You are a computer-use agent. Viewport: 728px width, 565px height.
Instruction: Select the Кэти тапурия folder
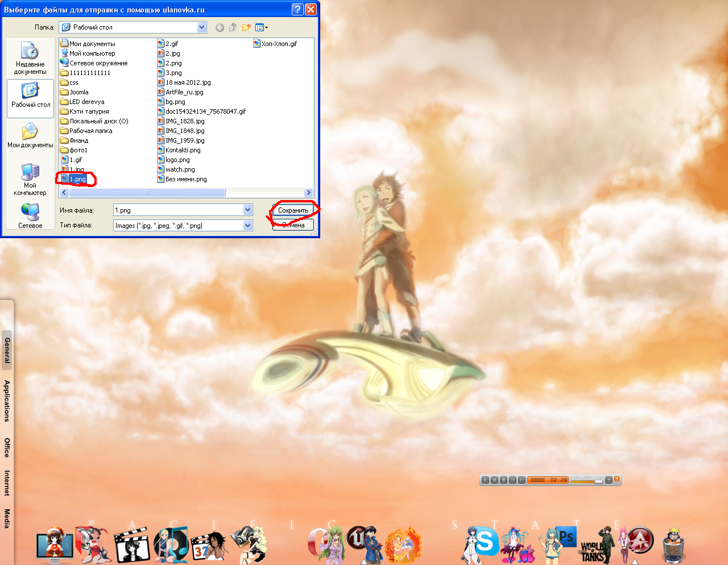85,111
